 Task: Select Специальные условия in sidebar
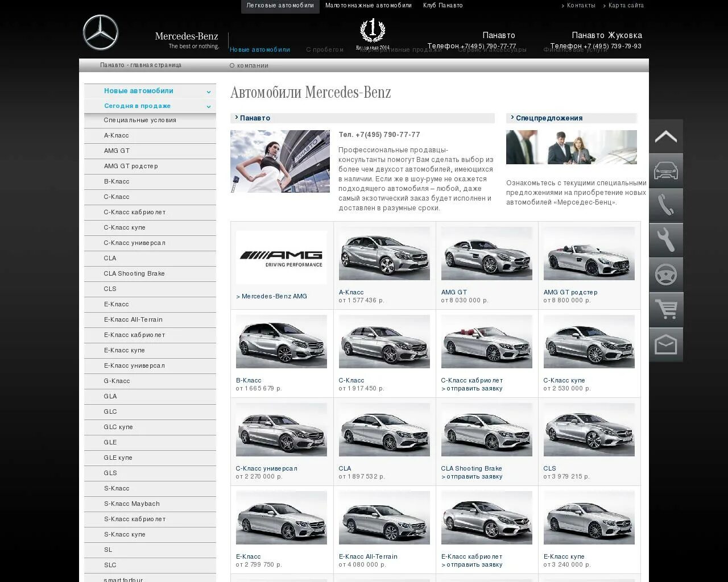[x=150, y=120]
